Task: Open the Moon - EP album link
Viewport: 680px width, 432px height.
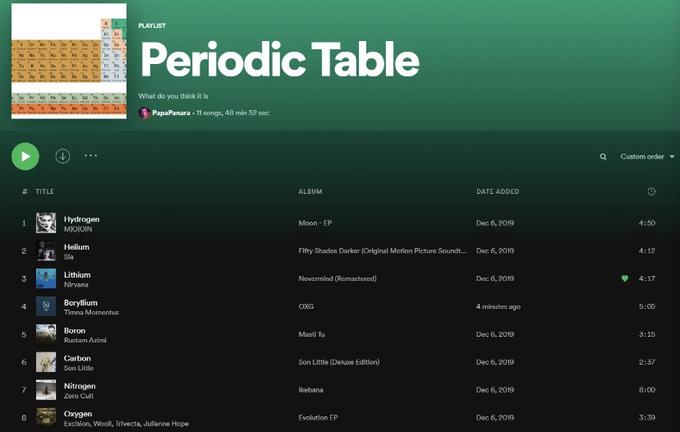Action: pos(315,223)
